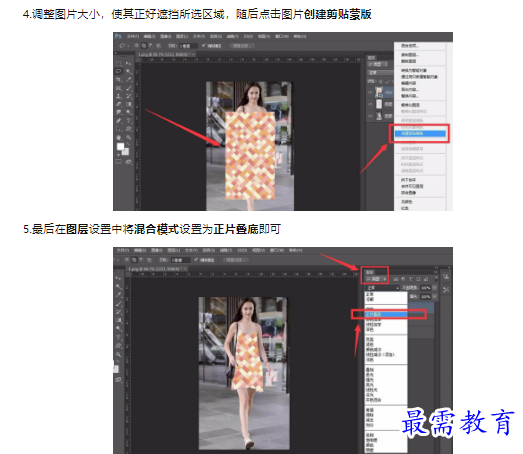Click bottom layer thumbnail in step 4 Layers panel
Viewport: 523px width, 454px height.
379,115
